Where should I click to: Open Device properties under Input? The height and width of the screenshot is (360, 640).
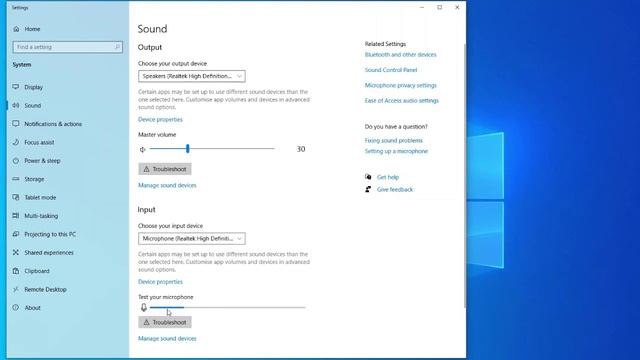tap(160, 282)
